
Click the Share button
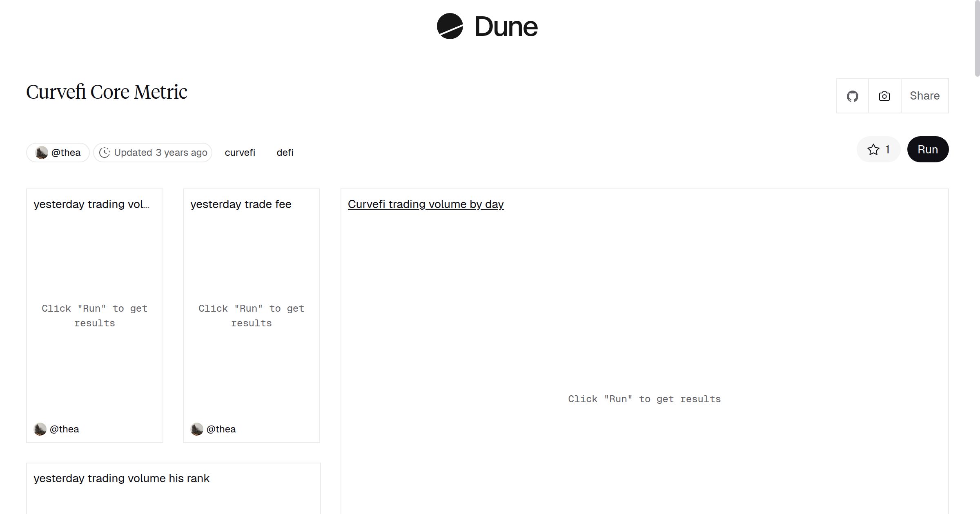click(924, 95)
